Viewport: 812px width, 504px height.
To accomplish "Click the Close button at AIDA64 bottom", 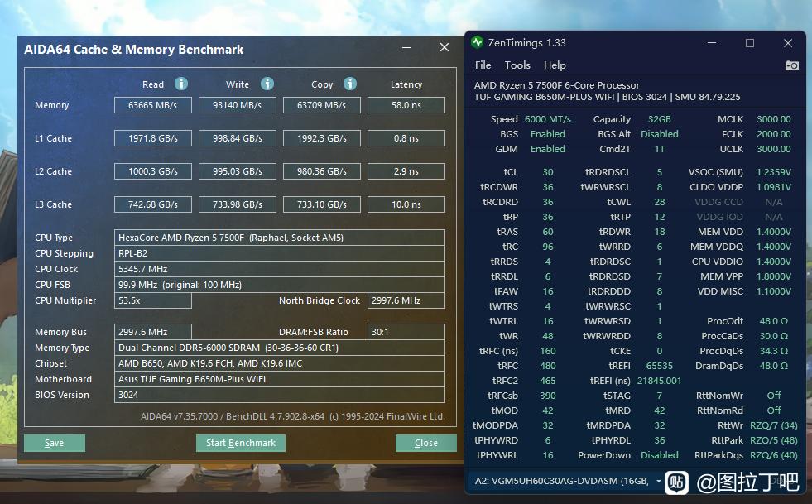I will coord(425,443).
